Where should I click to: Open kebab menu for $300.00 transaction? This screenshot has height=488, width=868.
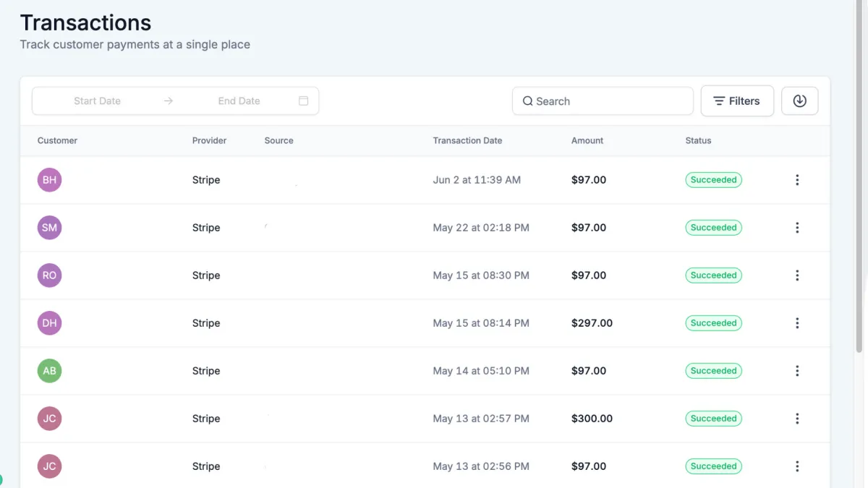tap(797, 419)
